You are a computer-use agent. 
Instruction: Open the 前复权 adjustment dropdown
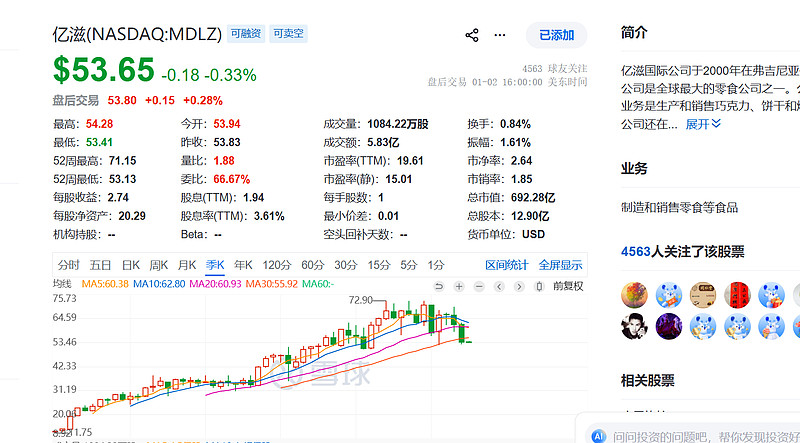[568, 286]
